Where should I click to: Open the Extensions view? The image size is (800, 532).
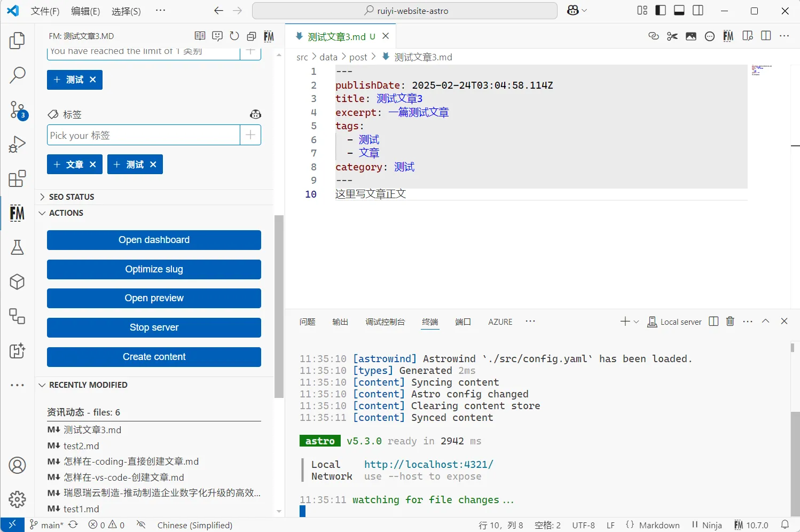click(17, 179)
